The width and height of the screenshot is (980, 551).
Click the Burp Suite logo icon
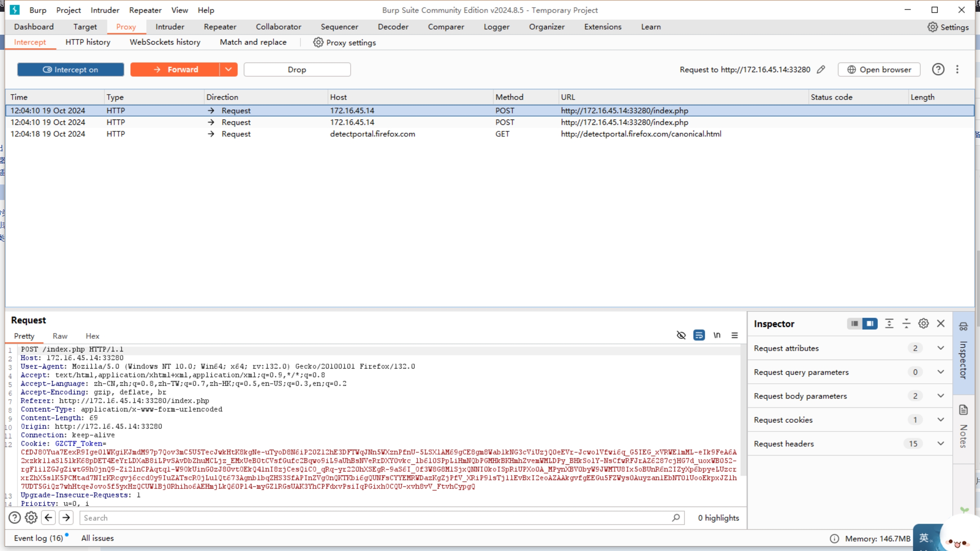[15, 10]
